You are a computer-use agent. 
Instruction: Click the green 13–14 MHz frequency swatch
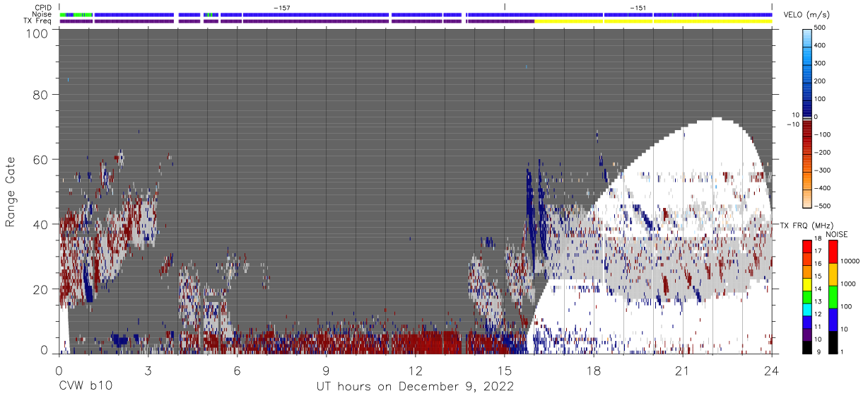point(807,296)
